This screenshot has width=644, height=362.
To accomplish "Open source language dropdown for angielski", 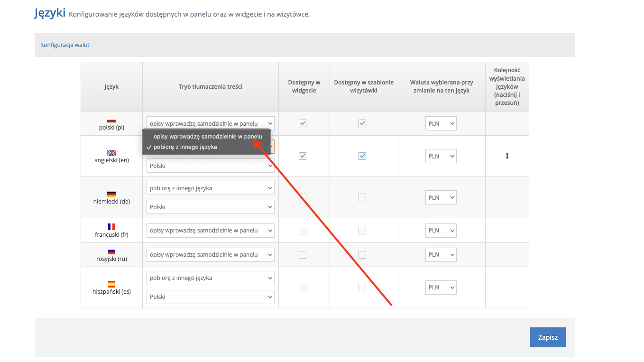I will coord(211,166).
